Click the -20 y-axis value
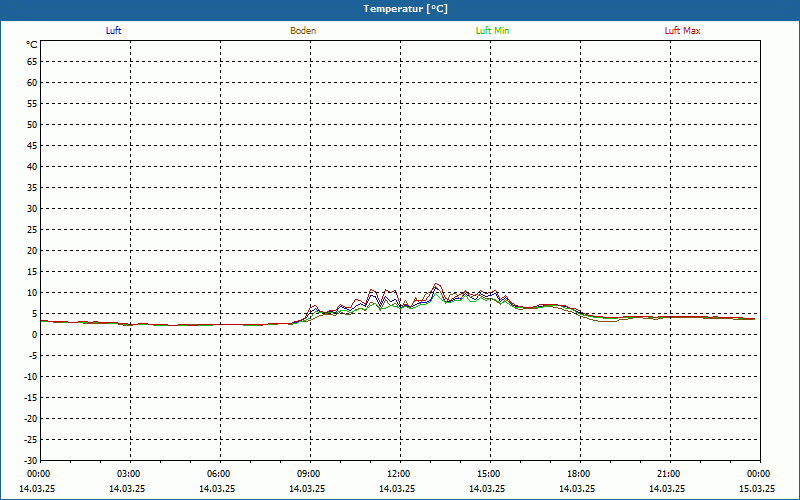Image resolution: width=800 pixels, height=500 pixels. (31, 419)
